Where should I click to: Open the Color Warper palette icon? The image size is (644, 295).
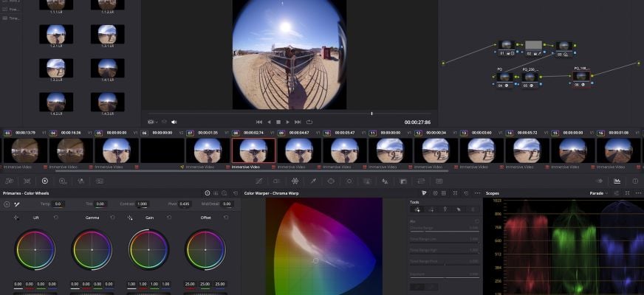pos(295,181)
